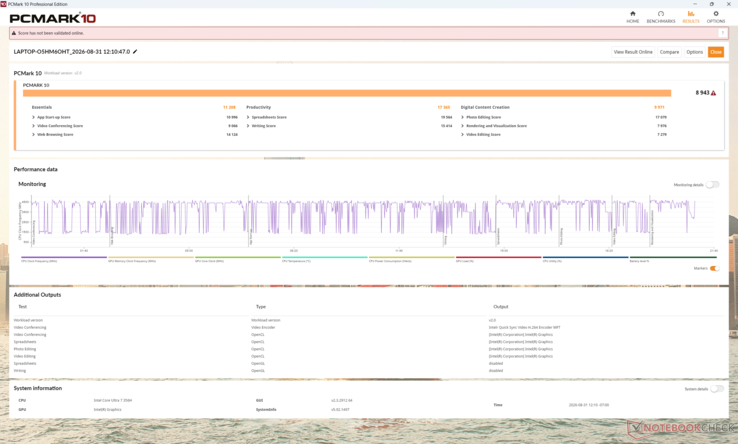Toggle GPU Core Clock legend swatch

(238, 257)
